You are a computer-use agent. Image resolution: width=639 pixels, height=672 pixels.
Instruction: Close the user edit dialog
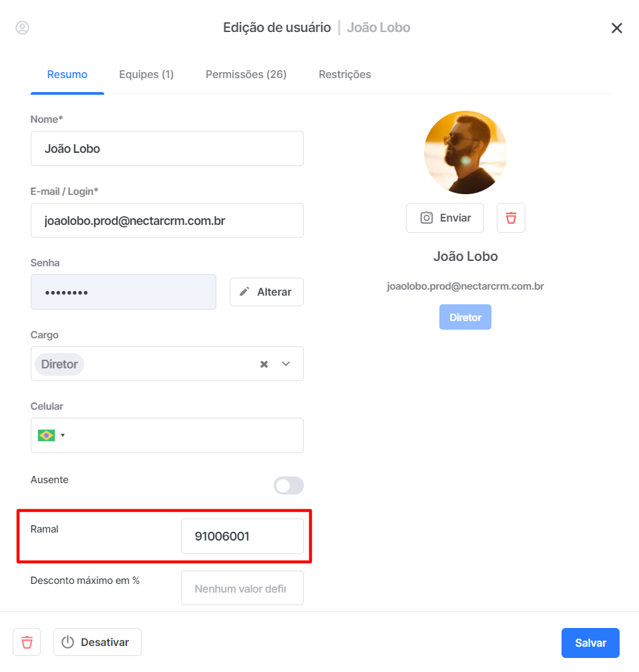(x=616, y=28)
